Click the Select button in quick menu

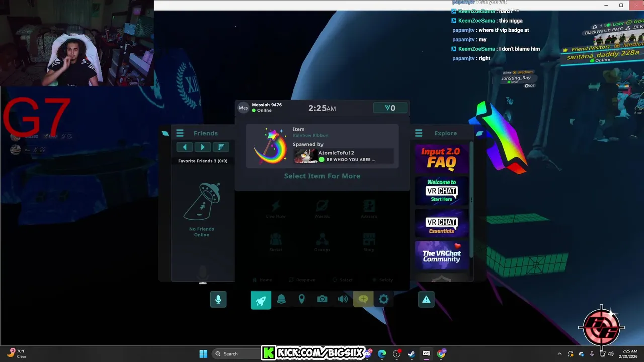(x=343, y=280)
